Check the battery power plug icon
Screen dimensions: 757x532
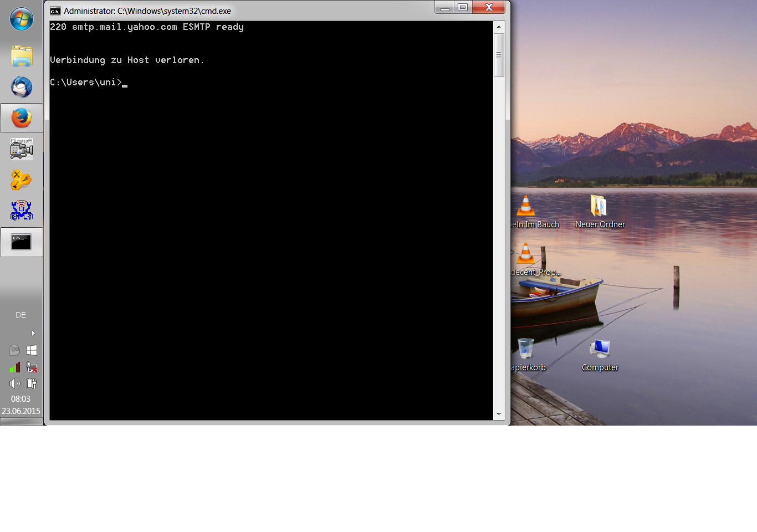pos(32,383)
